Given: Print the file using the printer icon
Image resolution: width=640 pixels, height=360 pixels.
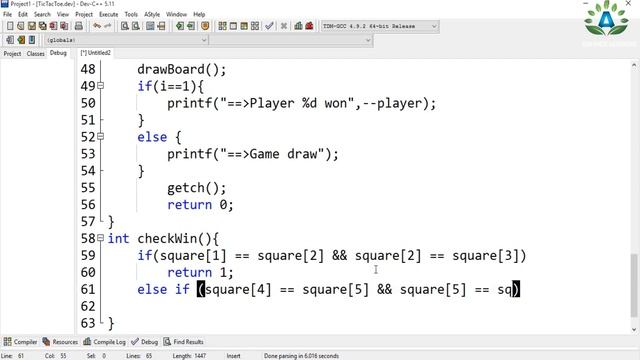Looking at the screenshot, I should tap(79, 26).
